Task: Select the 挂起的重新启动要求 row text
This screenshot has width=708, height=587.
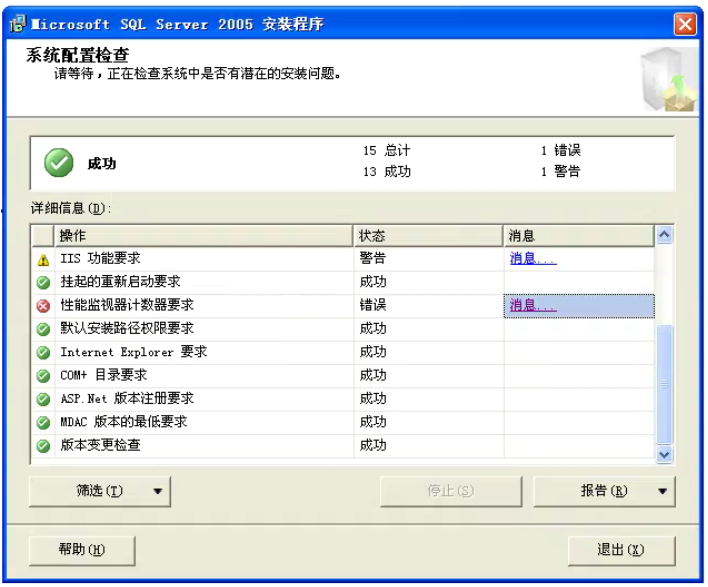Action: coord(121,282)
